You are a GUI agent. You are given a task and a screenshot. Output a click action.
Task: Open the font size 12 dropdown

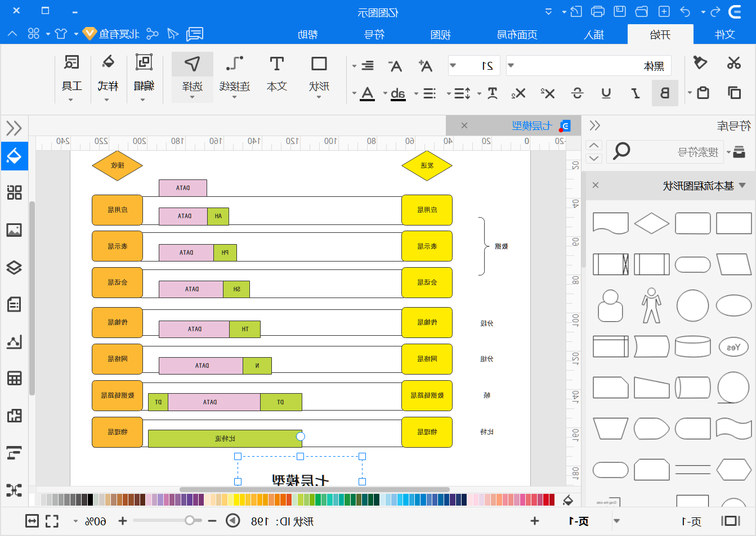tap(453, 66)
